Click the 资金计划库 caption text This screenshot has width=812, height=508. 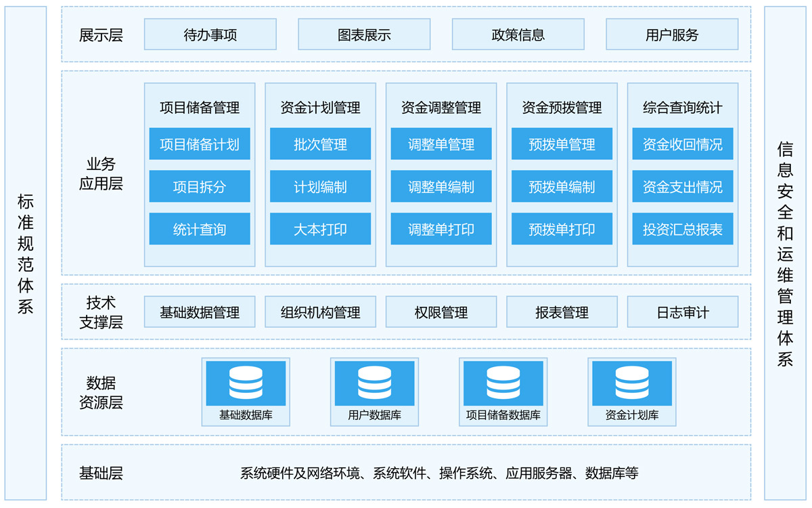point(631,415)
